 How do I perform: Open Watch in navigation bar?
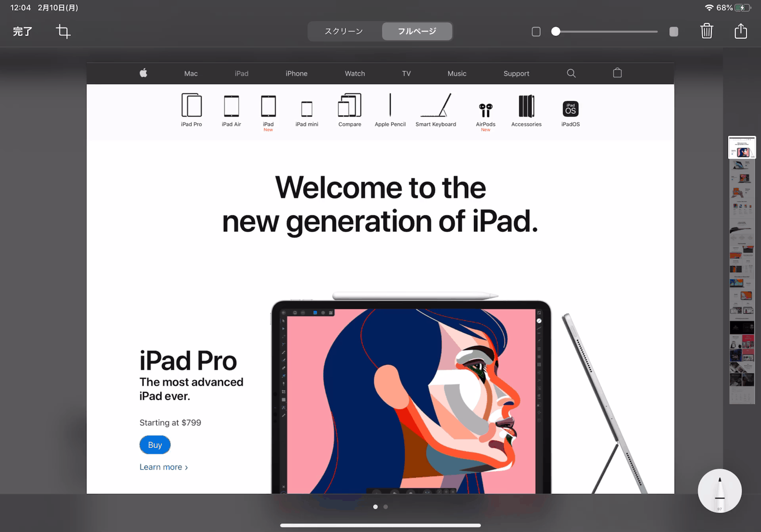coord(355,74)
